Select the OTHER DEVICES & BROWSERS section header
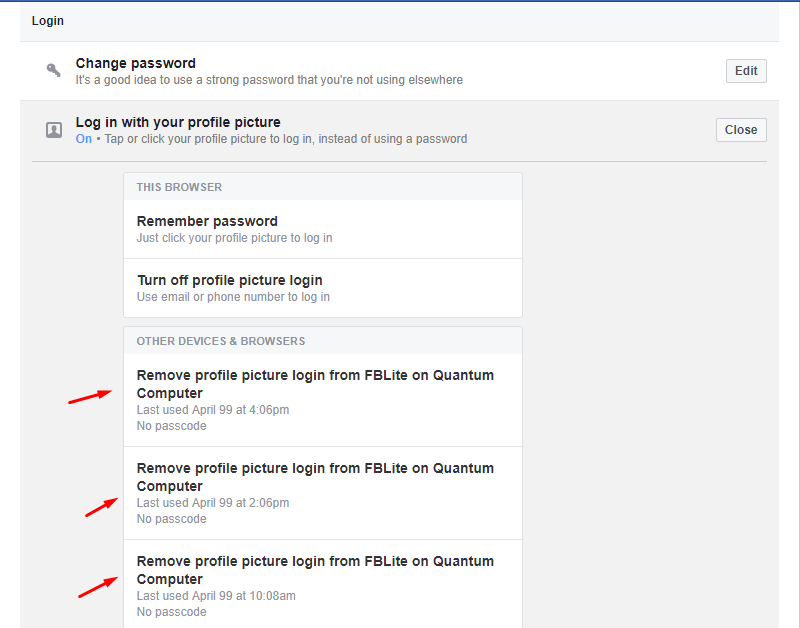The image size is (800, 628). pos(220,341)
